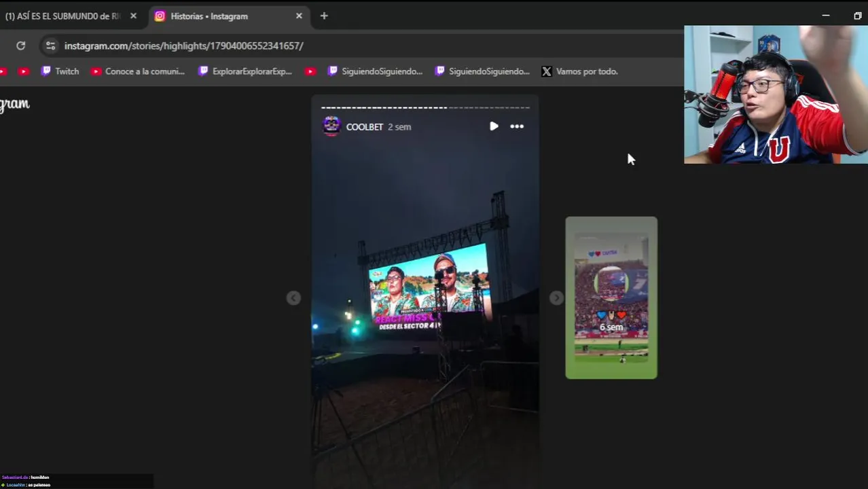Open Conoce a la comuni... bookmark

137,71
